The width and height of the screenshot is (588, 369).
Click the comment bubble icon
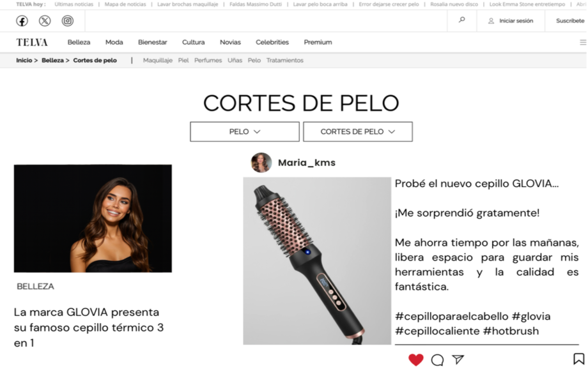(437, 360)
